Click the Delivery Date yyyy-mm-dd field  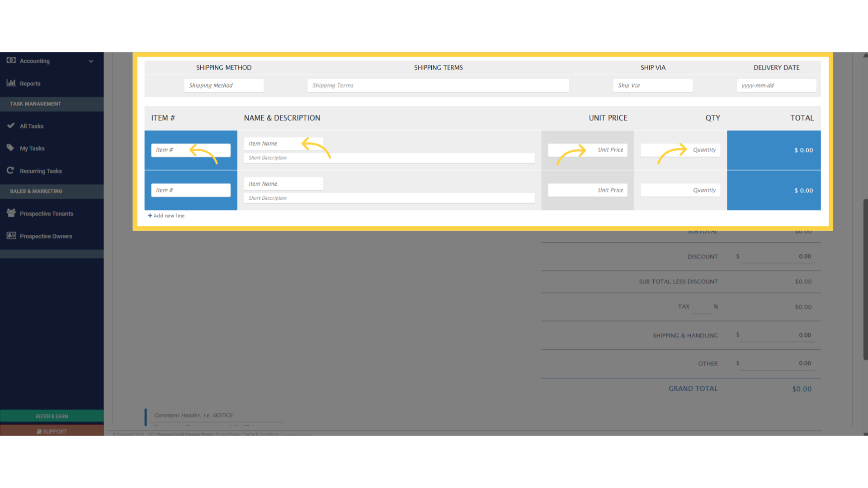tap(776, 85)
